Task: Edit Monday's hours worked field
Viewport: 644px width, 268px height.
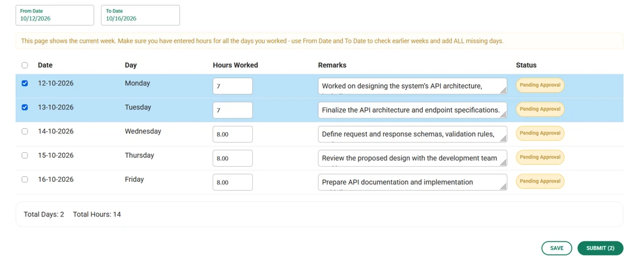Action: click(233, 86)
